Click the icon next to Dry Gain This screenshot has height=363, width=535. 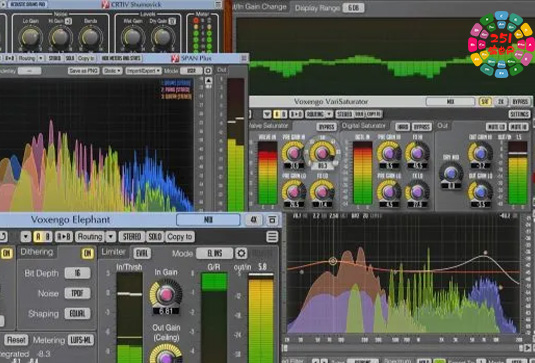click(172, 21)
